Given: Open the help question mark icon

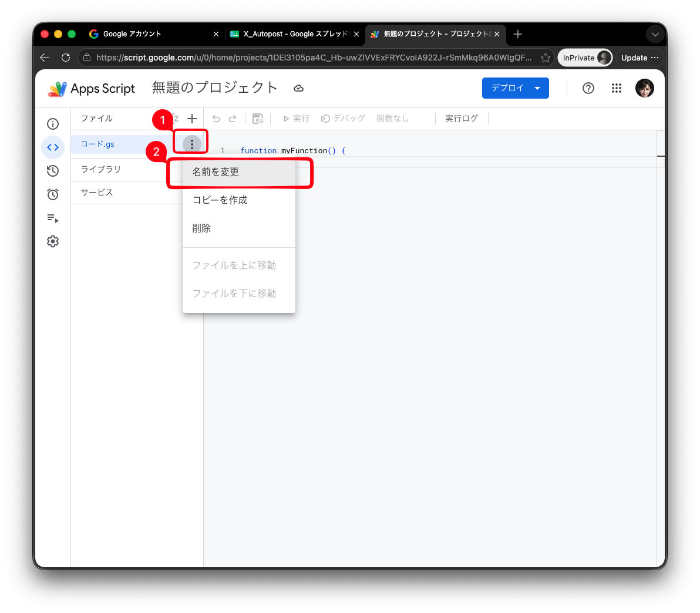Looking at the screenshot, I should (588, 88).
